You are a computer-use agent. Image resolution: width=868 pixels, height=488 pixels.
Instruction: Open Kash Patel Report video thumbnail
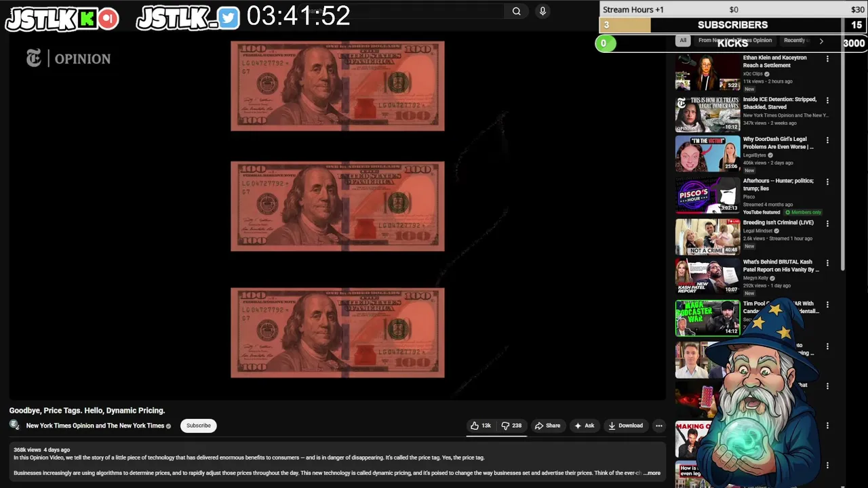click(x=707, y=276)
